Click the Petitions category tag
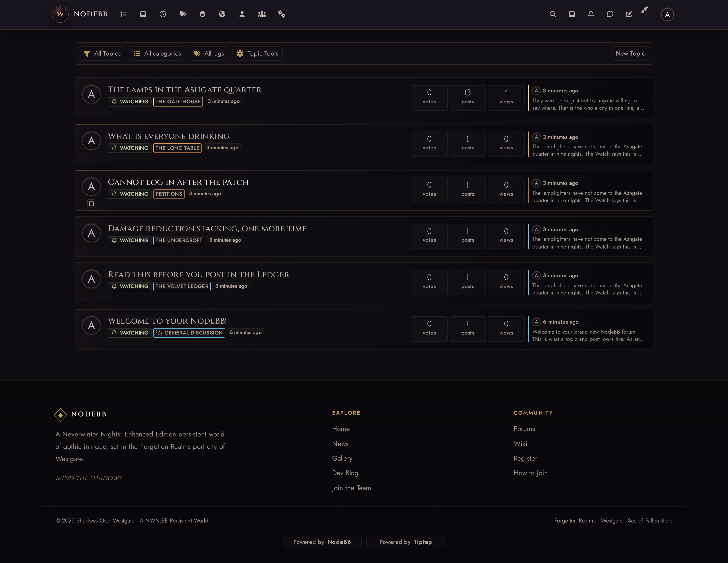 coord(169,194)
